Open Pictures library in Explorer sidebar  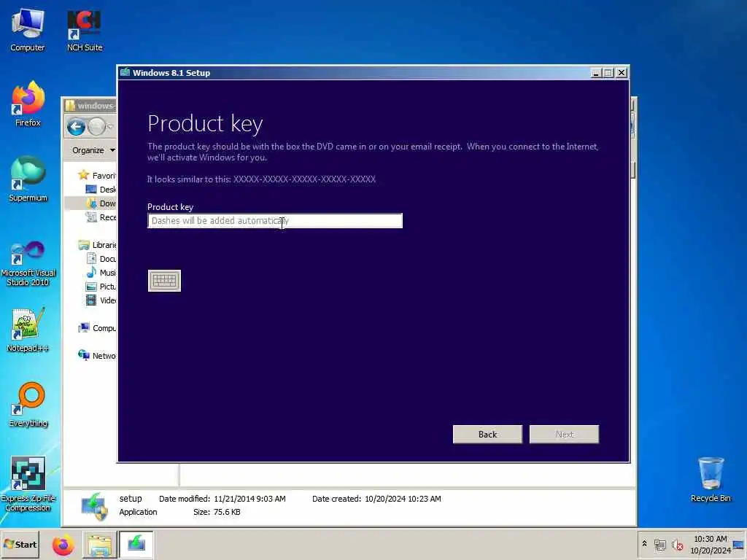101,286
